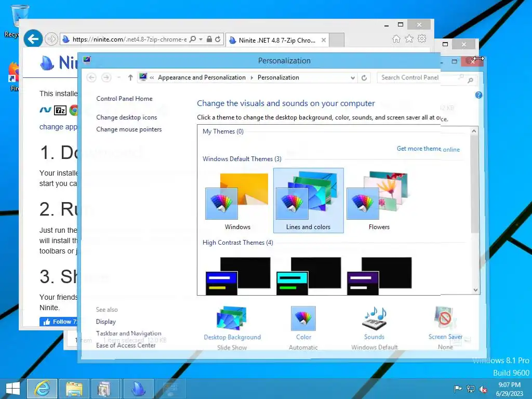Click the Facebook Follow button on Ninite page
This screenshot has height=399, width=532.
tap(59, 322)
